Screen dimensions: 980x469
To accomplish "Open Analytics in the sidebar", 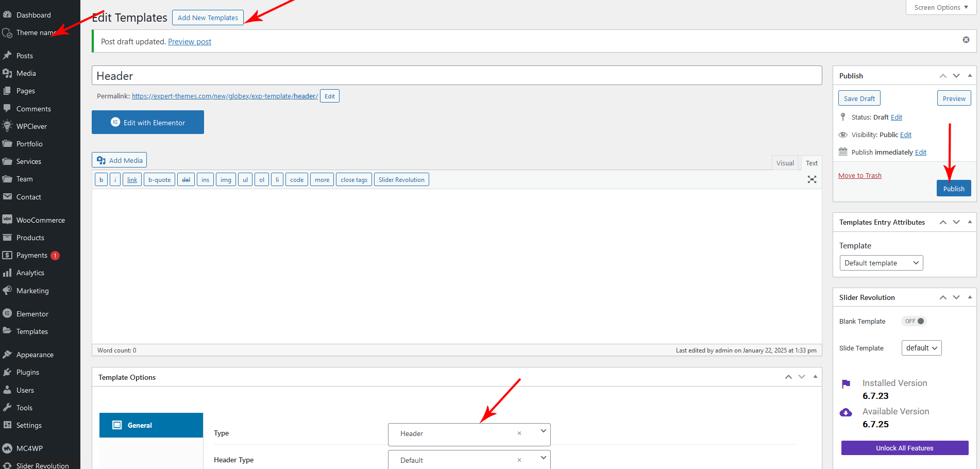I will tap(30, 273).
